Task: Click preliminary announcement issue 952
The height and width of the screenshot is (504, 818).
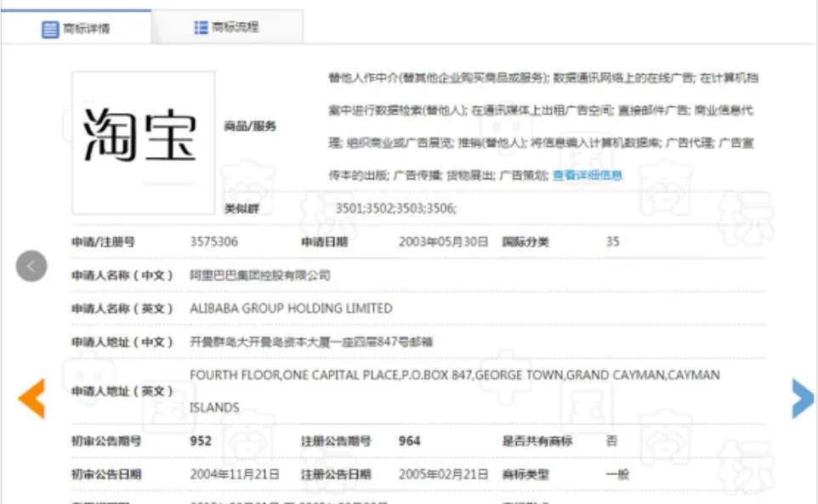Action: 201,441
